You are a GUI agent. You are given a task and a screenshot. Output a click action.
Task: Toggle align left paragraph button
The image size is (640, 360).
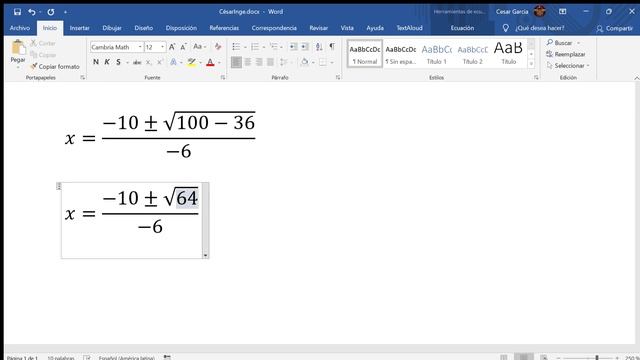click(x=236, y=62)
